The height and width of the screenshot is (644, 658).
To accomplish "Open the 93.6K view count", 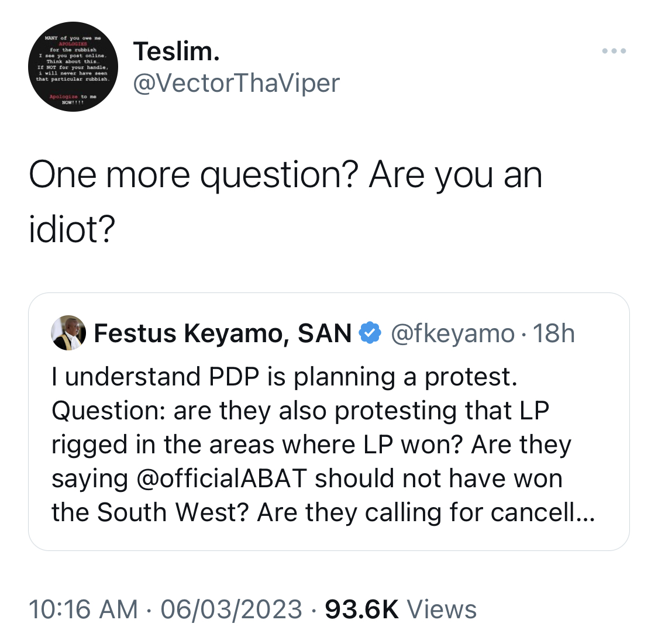I will pyautogui.click(x=361, y=609).
